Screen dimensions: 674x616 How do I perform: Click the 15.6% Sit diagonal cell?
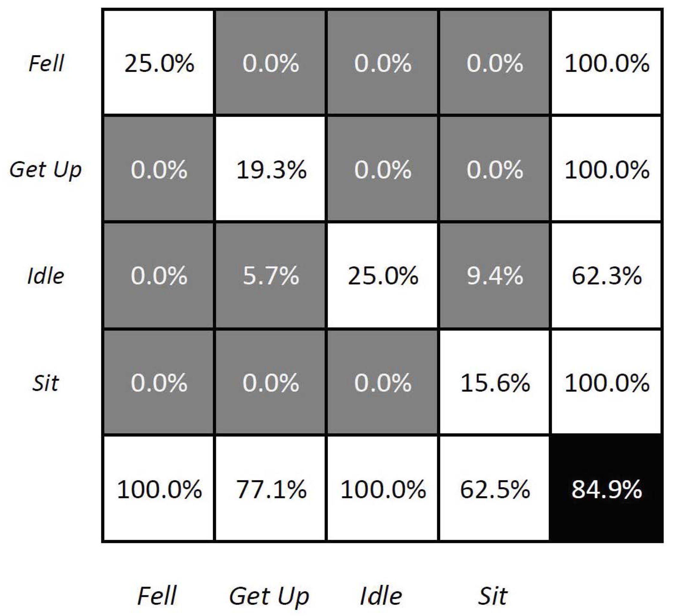click(x=495, y=383)
